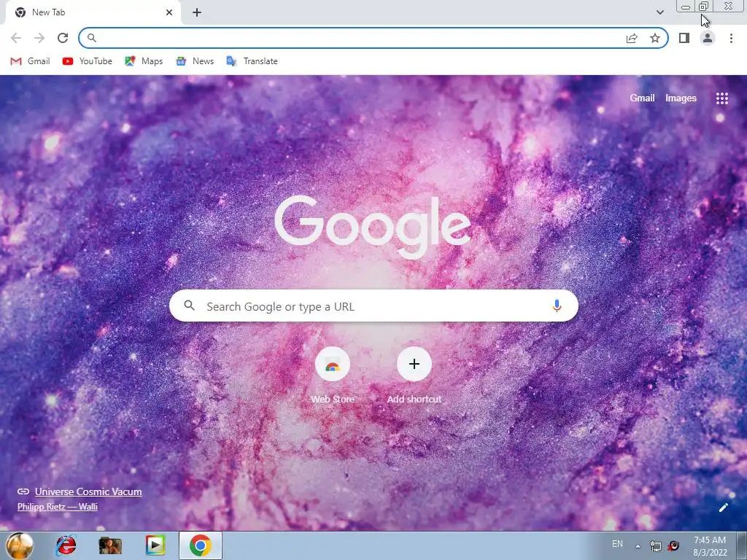Expand the tab search chevron
The height and width of the screenshot is (560, 747).
[x=659, y=12]
